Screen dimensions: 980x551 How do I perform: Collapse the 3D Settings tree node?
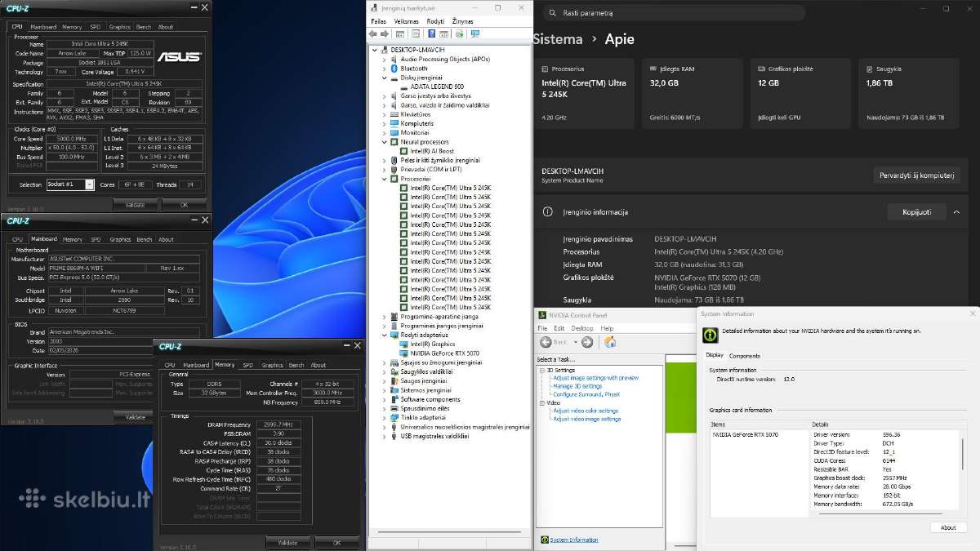(541, 371)
